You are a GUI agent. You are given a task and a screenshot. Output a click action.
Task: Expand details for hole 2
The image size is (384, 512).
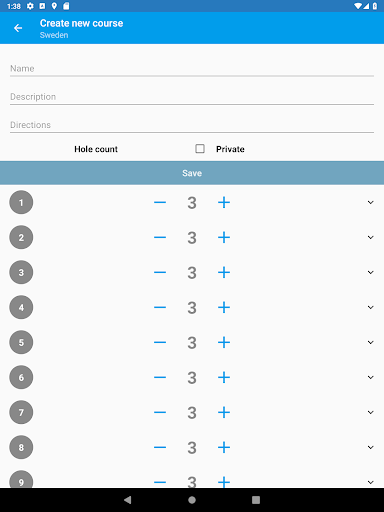pyautogui.click(x=370, y=237)
